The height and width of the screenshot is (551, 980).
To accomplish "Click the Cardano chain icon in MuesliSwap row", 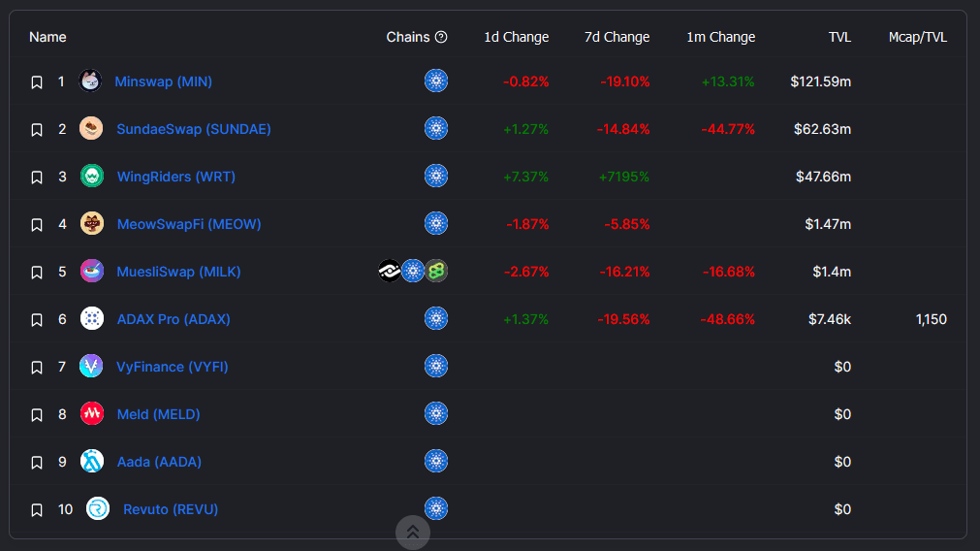I will tap(413, 271).
